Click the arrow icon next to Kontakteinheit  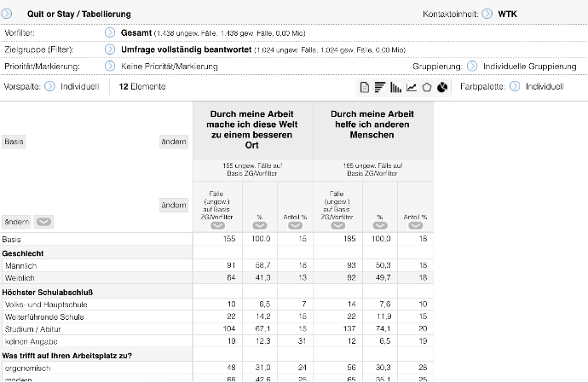(487, 14)
